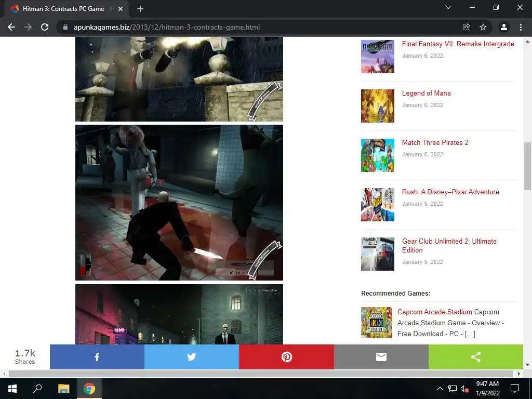Open Match Three Pirates 2 link
This screenshot has height=399, width=532.
(435, 142)
